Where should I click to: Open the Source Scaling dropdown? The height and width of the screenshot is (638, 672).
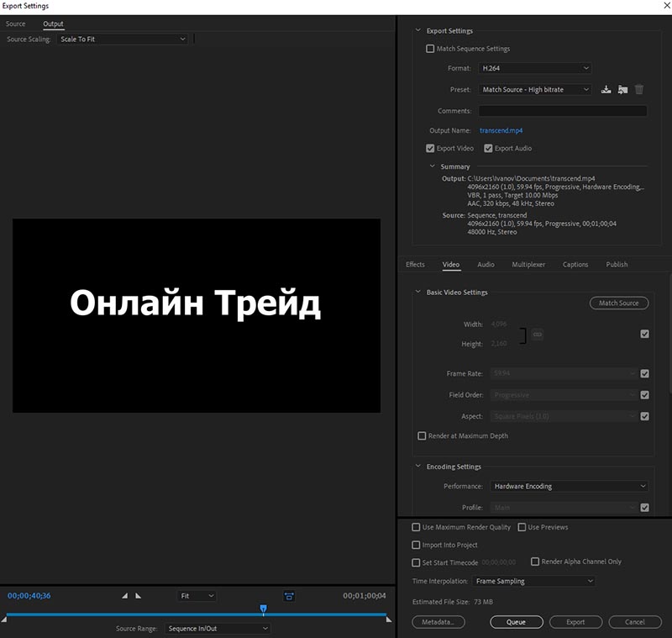[122, 39]
